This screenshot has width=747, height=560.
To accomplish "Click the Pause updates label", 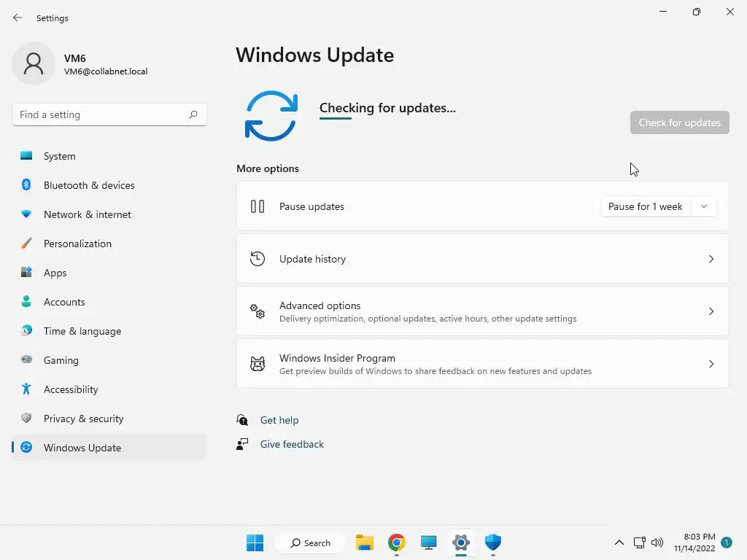I will click(311, 206).
